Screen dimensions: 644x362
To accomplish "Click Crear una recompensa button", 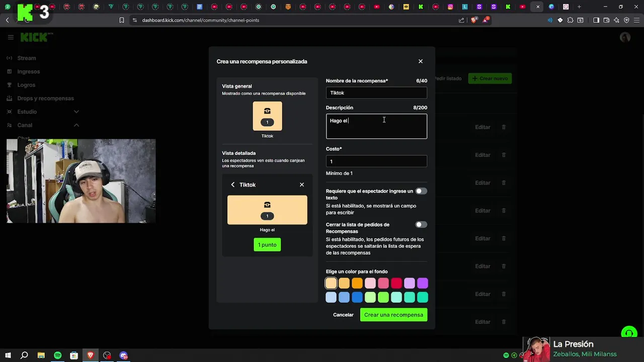I will (393, 315).
